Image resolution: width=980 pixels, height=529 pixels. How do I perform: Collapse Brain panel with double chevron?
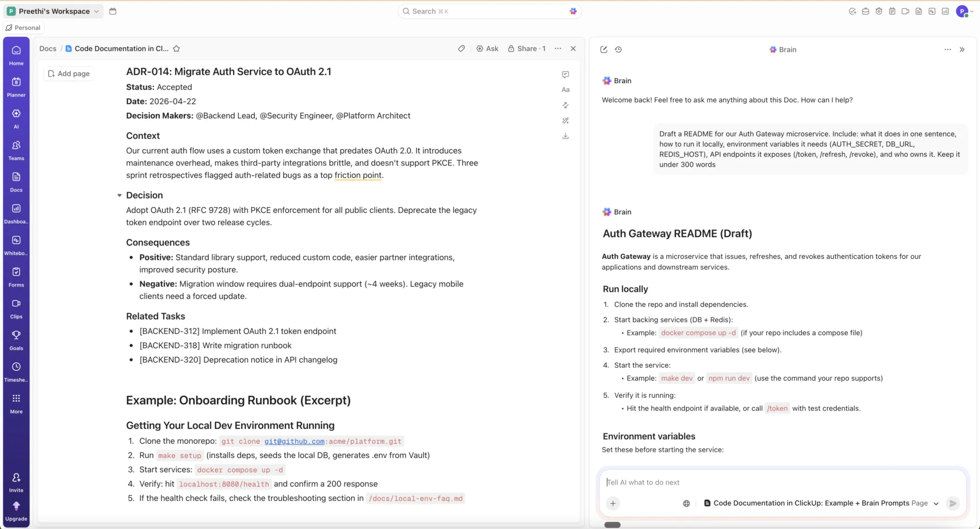coord(962,50)
